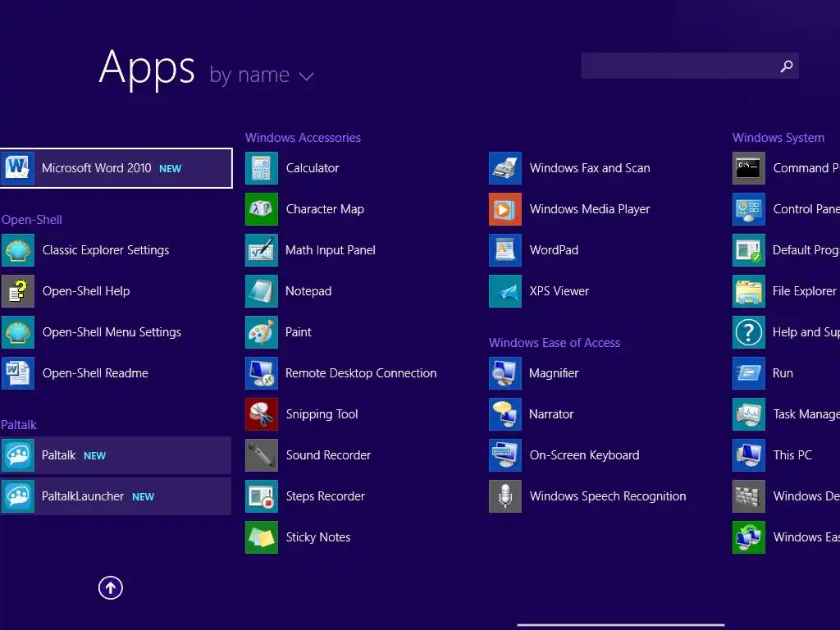
Task: Open the Windows Defender wall icon
Action: coord(749,496)
